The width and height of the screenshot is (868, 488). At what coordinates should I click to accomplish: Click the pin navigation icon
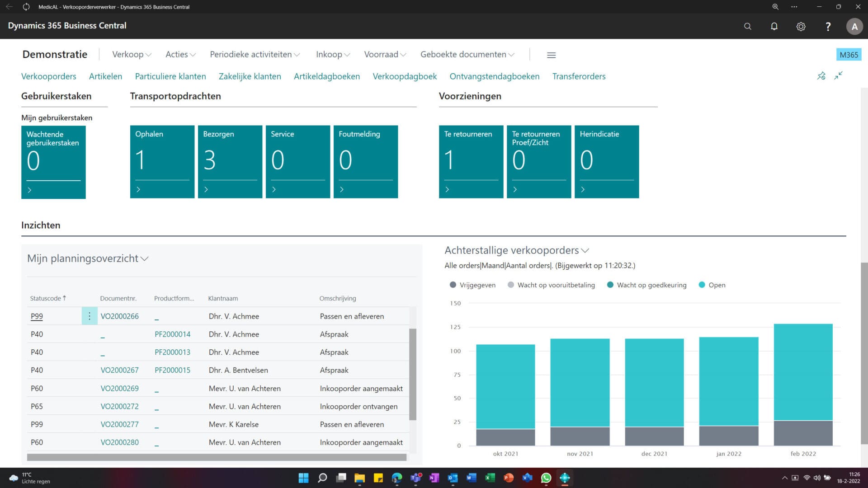coord(821,76)
